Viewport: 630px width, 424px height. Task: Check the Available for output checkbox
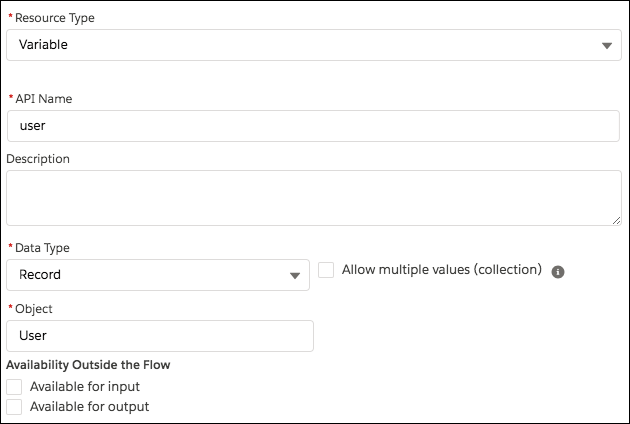tap(14, 407)
